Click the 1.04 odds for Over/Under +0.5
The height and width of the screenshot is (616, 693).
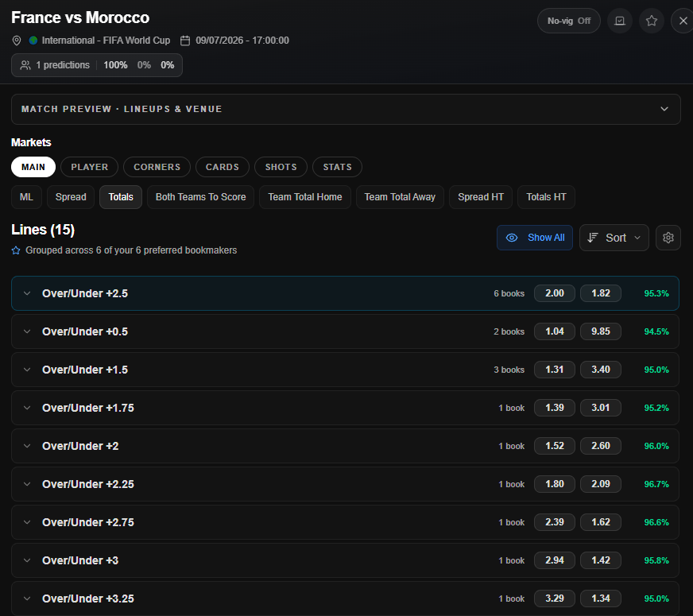coord(554,331)
